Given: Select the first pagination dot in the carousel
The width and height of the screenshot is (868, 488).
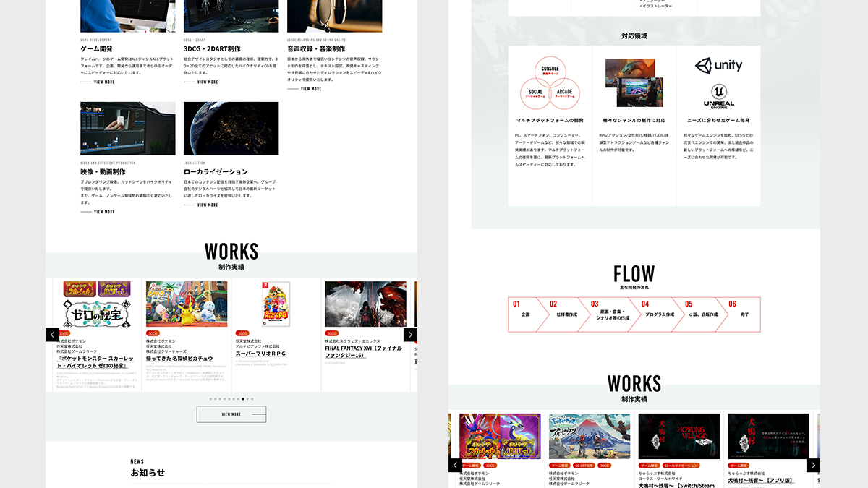Looking at the screenshot, I should tap(211, 398).
